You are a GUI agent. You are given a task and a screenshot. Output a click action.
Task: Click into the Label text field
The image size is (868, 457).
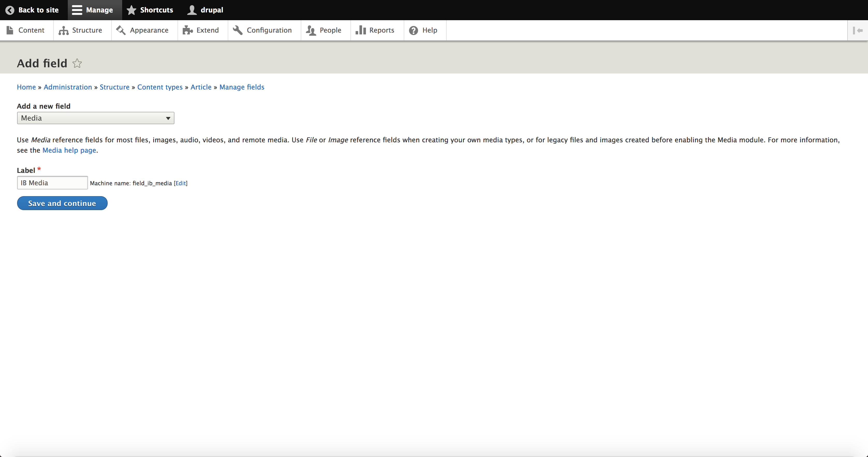pos(52,183)
